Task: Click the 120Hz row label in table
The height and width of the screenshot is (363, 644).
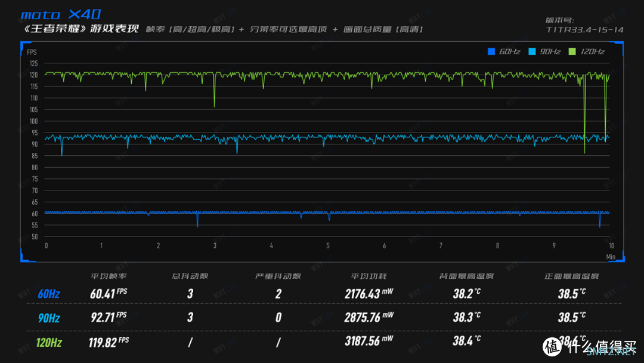Action: point(49,343)
